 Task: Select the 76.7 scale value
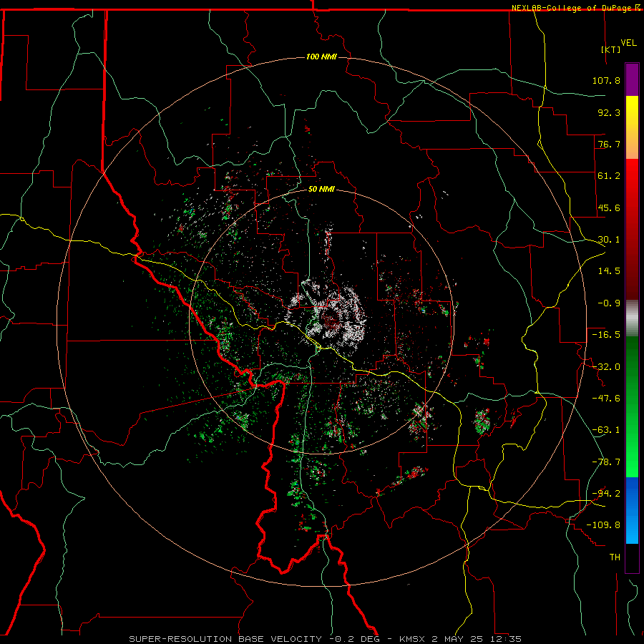[x=609, y=144]
